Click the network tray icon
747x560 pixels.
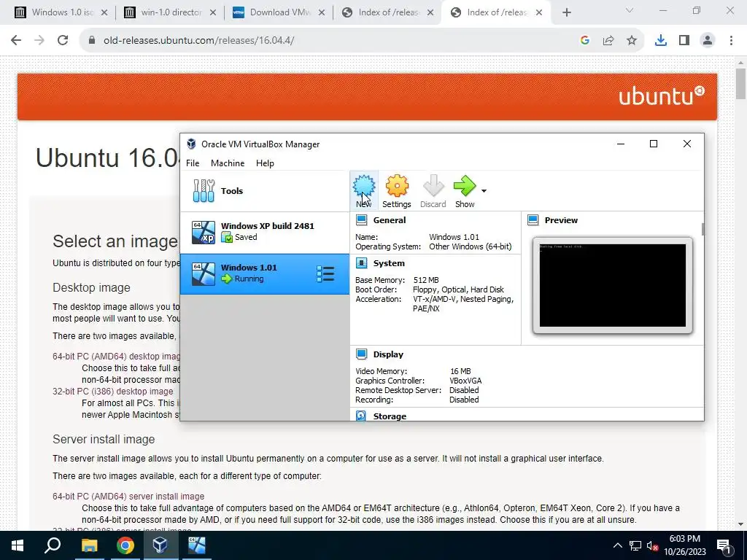(x=635, y=545)
